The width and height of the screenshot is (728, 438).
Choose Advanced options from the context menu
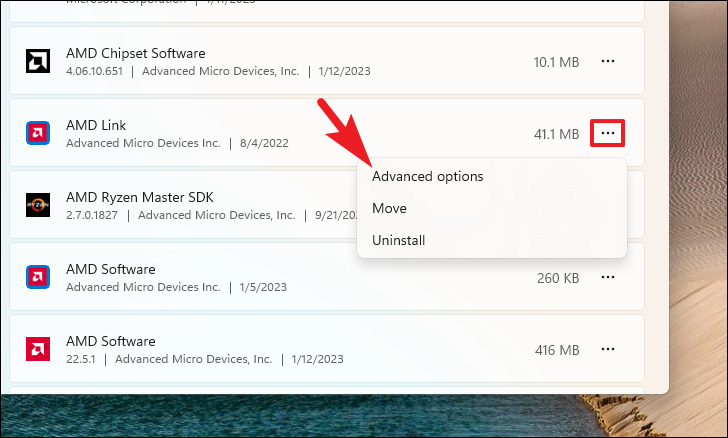click(x=428, y=177)
